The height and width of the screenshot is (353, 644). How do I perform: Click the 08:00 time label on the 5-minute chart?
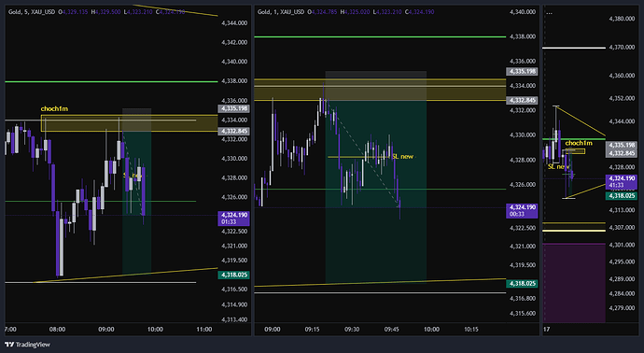coord(57,329)
